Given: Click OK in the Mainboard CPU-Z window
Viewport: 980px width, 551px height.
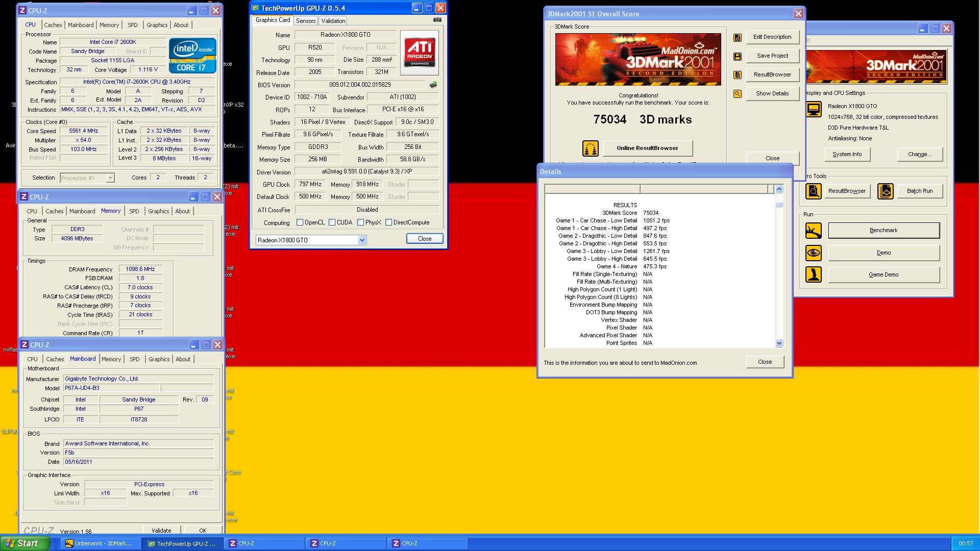Looking at the screenshot, I should click(x=203, y=531).
